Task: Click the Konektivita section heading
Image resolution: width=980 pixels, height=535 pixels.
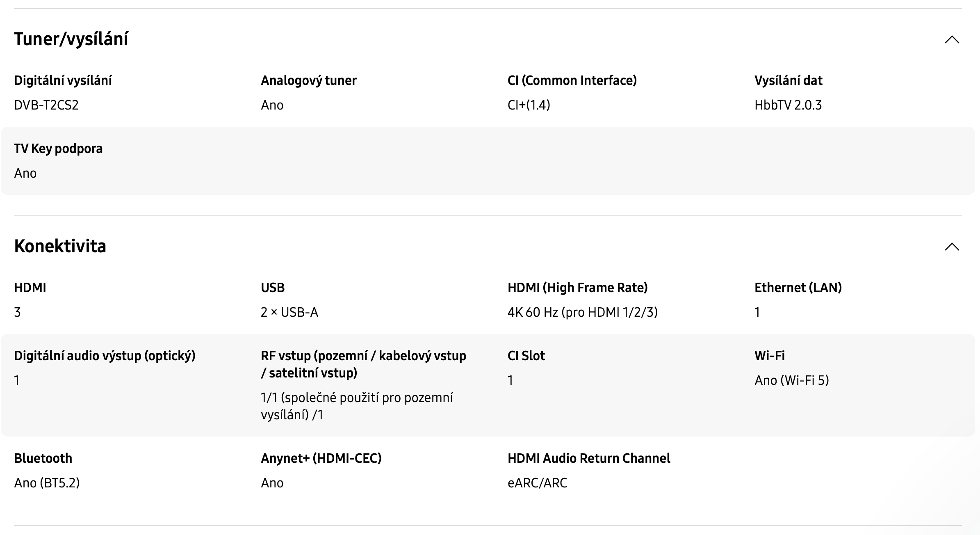Action: 60,246
